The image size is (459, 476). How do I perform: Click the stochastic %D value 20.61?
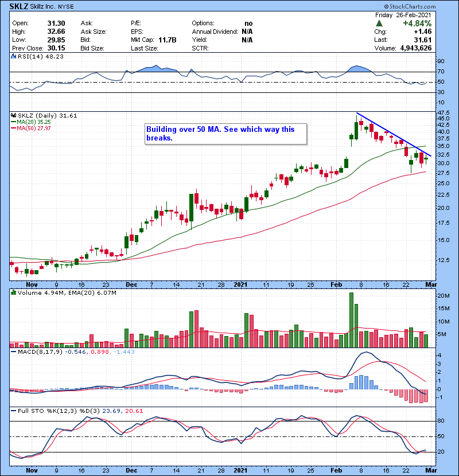pyautogui.click(x=134, y=411)
